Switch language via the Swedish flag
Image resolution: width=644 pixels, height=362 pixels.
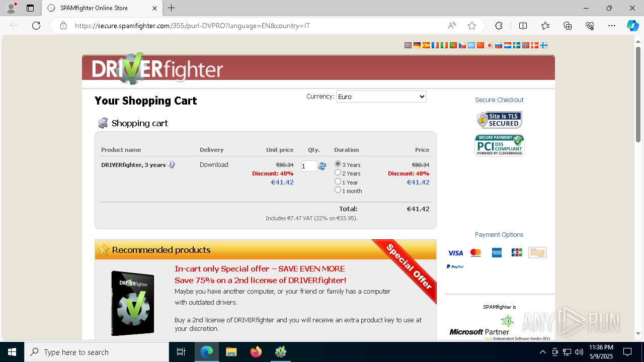[x=517, y=45]
